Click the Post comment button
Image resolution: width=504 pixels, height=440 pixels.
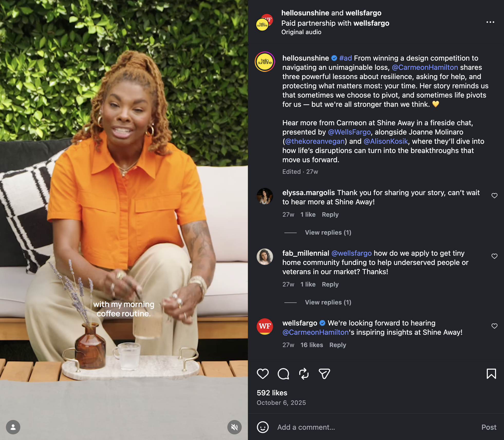(489, 427)
